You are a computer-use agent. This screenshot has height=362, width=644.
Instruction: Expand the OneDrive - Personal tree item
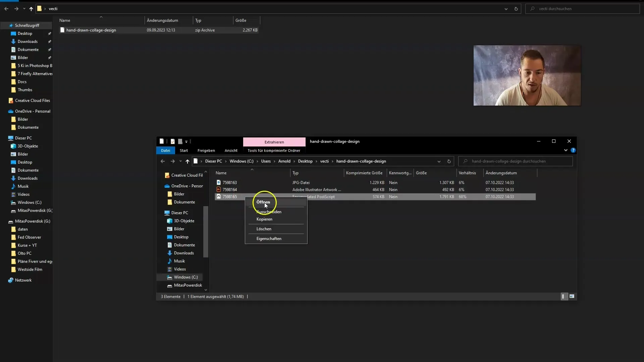[x=4, y=111]
